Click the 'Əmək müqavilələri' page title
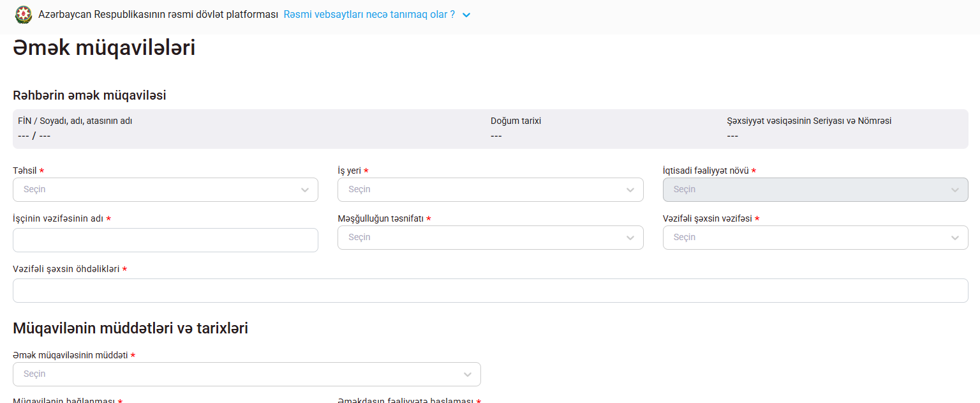 [x=104, y=48]
